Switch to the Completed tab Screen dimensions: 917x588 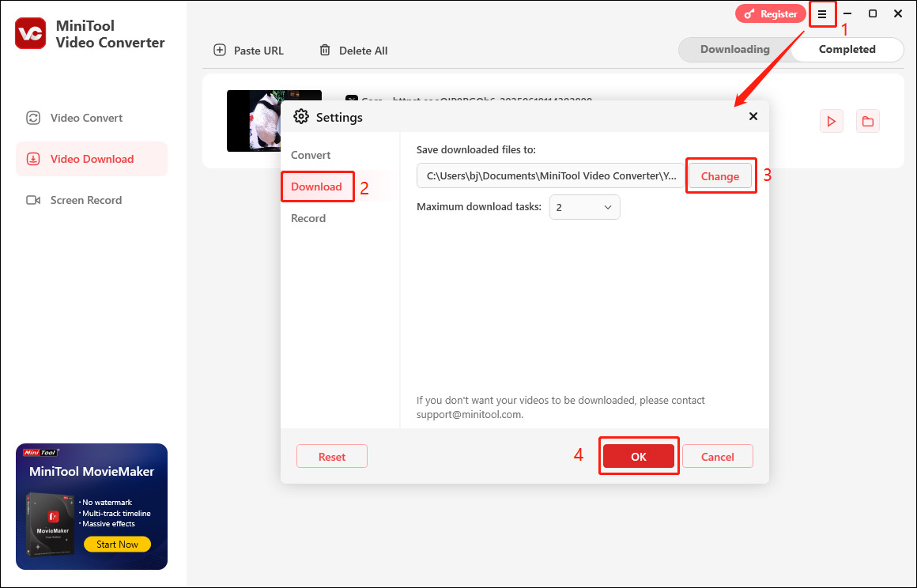(847, 50)
